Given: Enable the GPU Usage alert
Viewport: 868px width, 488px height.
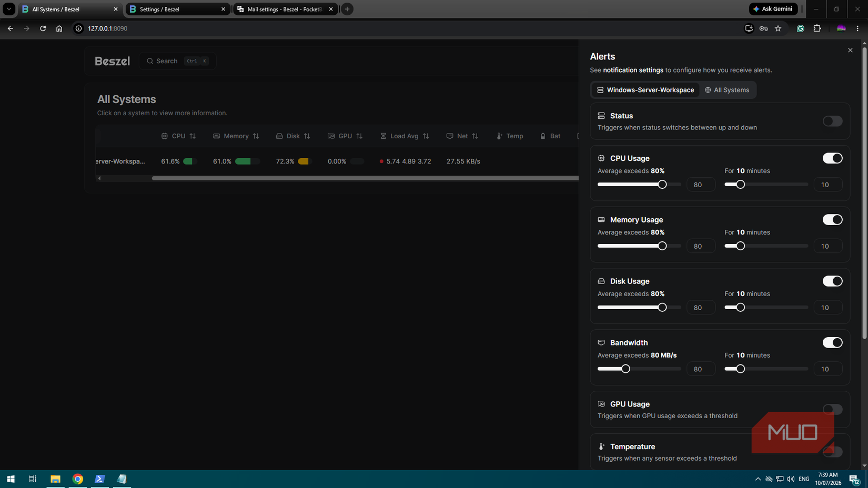Looking at the screenshot, I should [832, 409].
